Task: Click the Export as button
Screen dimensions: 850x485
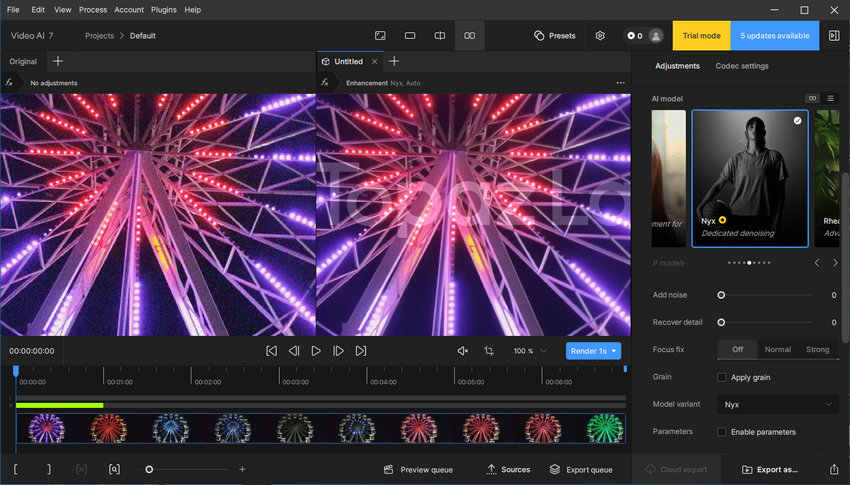Action: 769,469
